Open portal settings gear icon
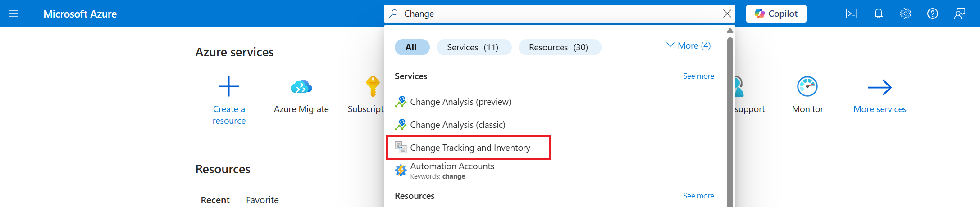This screenshot has width=980, height=207. tap(905, 13)
